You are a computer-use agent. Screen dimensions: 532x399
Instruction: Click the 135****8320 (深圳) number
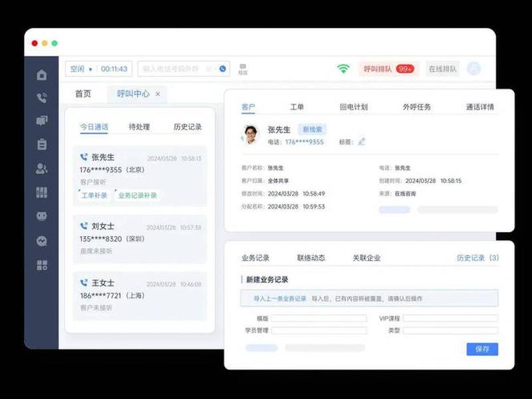(x=112, y=239)
